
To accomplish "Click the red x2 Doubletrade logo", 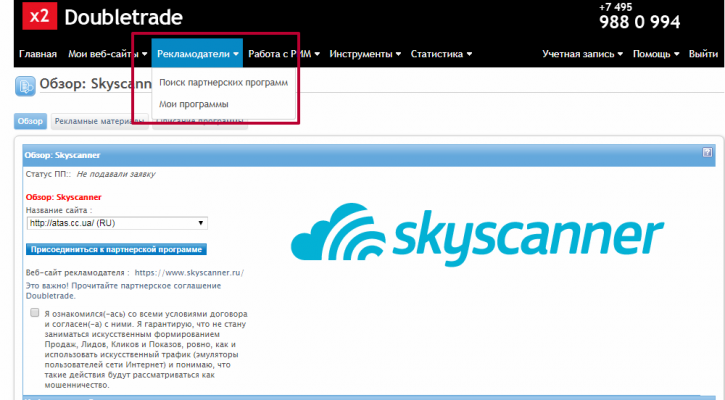I will click(x=40, y=16).
